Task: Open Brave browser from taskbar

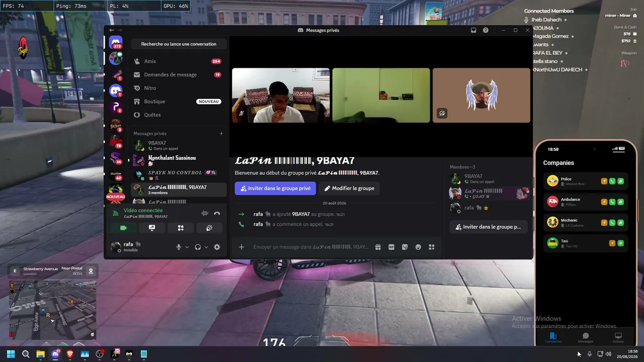Action: pos(70,354)
